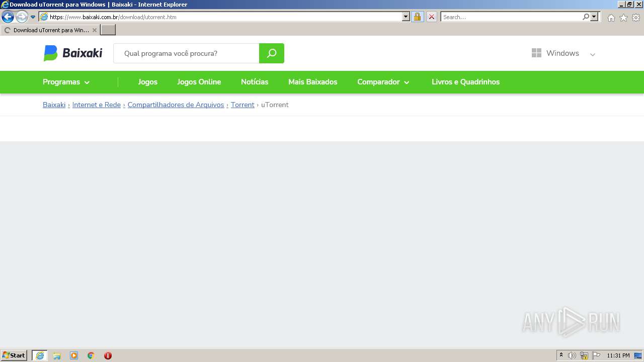Click Internet Explorer taskbar icon
This screenshot has width=644, height=362.
coord(40,355)
